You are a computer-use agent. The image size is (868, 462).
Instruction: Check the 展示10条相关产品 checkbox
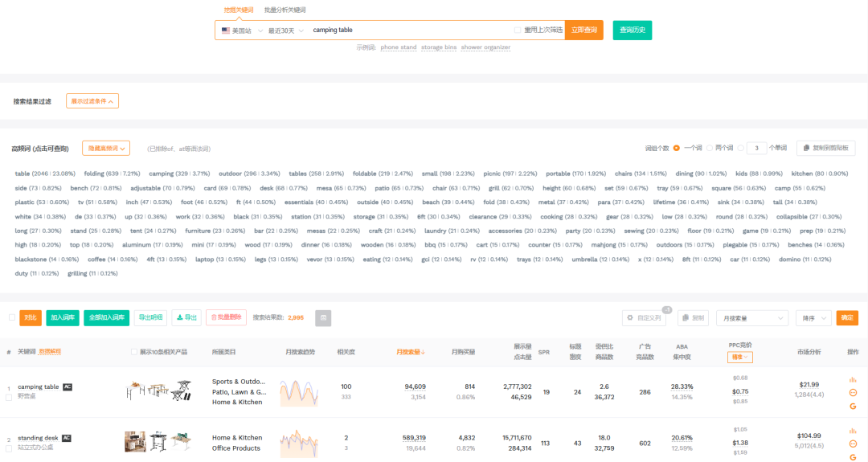[x=134, y=352]
